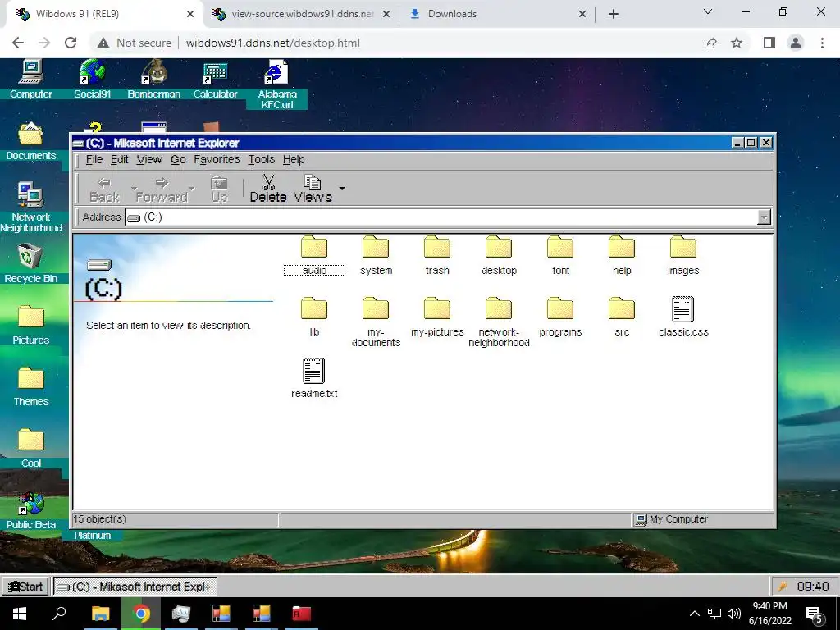Screen dimensions: 840x630
Task: Open the Windows Start menu
Action: (x=20, y=614)
